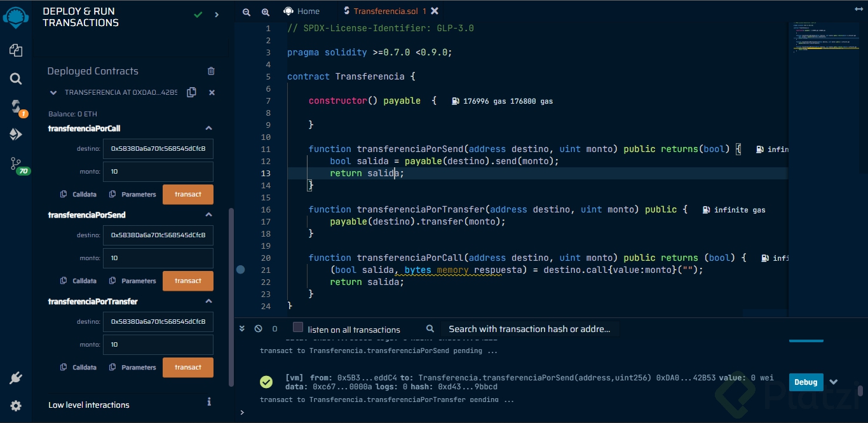Click the terminal vertical scrollbar
Screen dimensions: 868x423
[860, 391]
